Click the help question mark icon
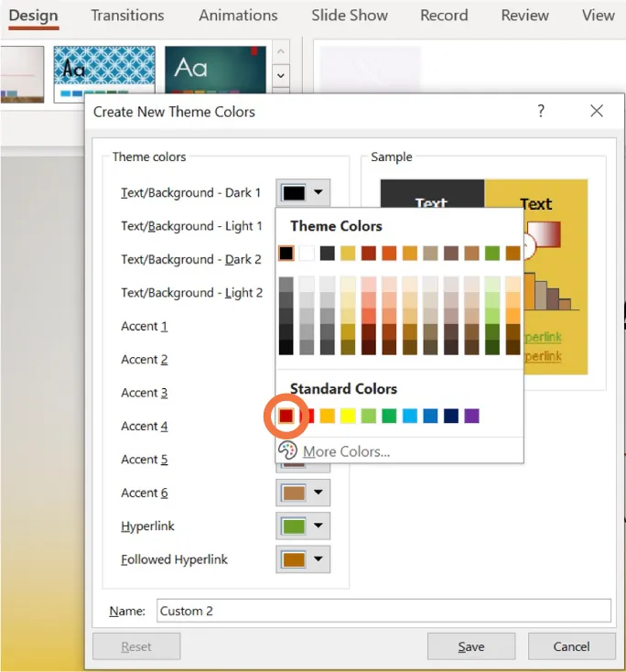The width and height of the screenshot is (626, 672). pyautogui.click(x=541, y=112)
